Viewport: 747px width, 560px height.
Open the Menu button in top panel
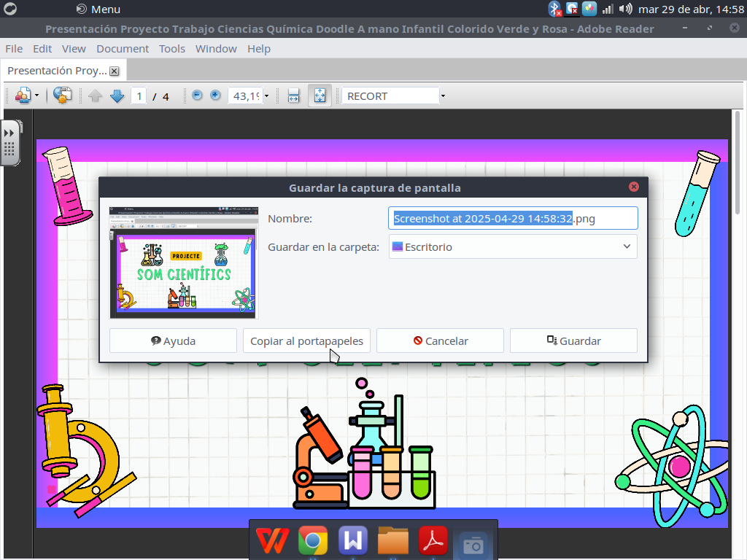(98, 9)
